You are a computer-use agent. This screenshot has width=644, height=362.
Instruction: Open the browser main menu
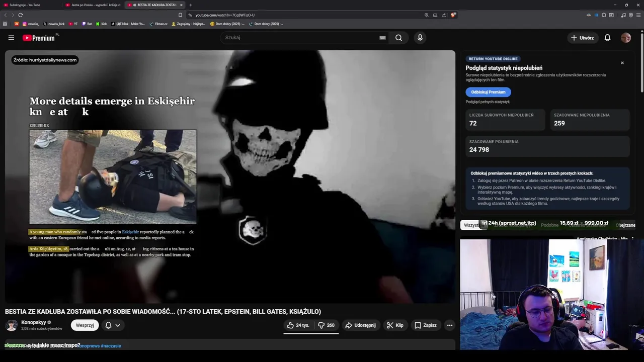pyautogui.click(x=638, y=15)
